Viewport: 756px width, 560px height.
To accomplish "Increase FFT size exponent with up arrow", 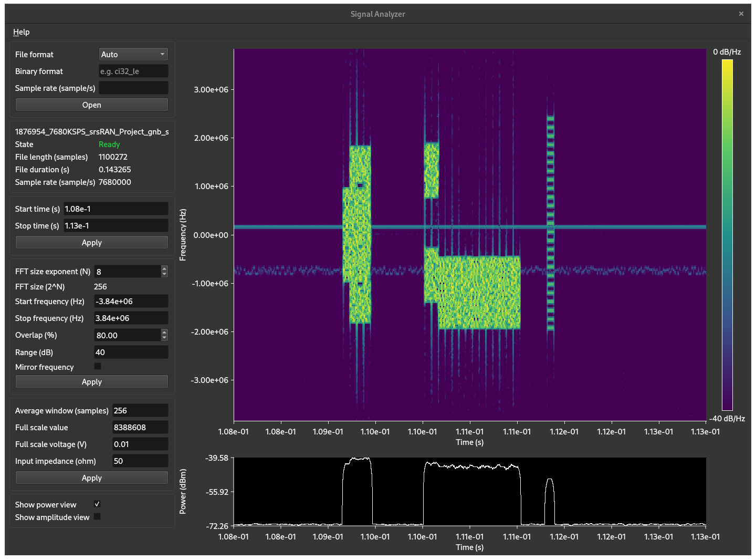I will coord(164,269).
